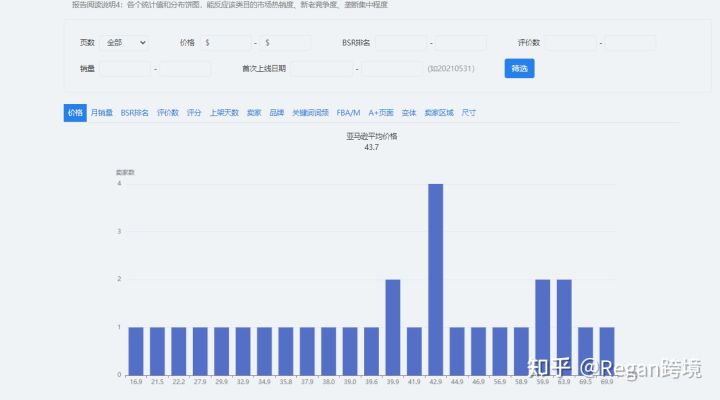Click the chart bar for price 16.9
Image resolution: width=720 pixels, height=400 pixels.
coord(136,351)
